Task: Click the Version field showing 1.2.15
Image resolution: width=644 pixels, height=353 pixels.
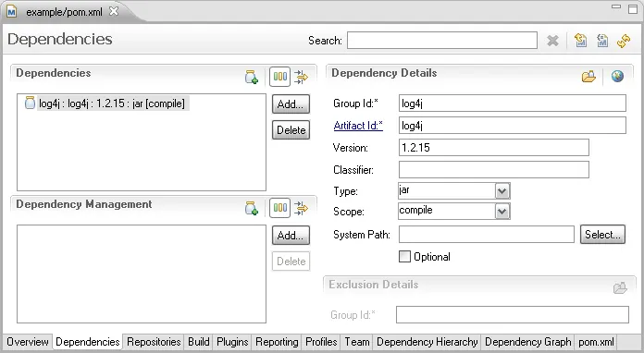Action: (494, 148)
